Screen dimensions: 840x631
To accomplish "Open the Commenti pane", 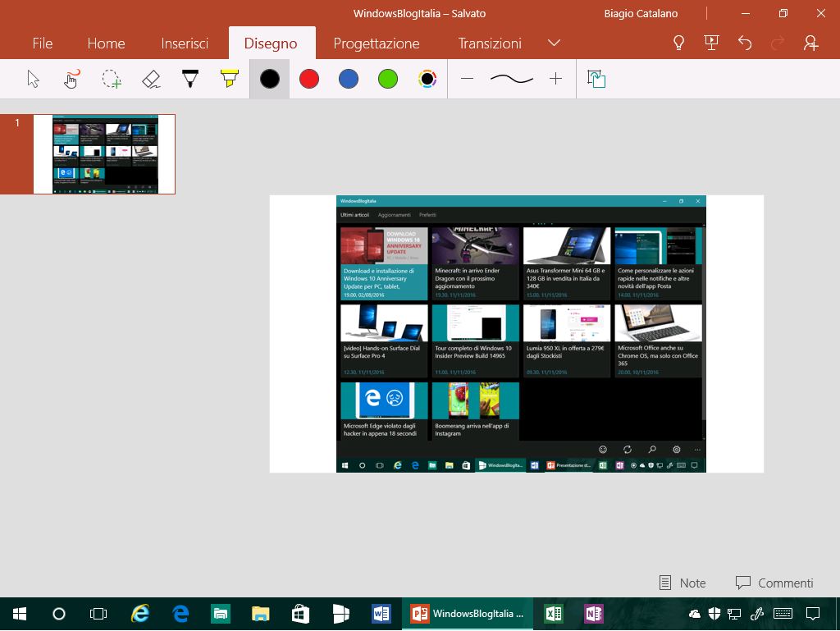I will [774, 583].
